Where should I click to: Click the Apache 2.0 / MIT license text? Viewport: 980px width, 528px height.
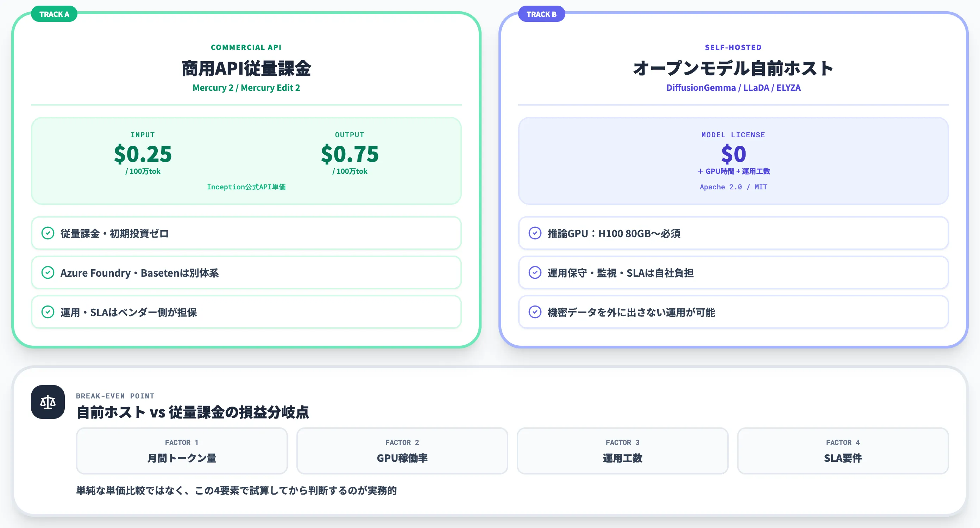(734, 187)
